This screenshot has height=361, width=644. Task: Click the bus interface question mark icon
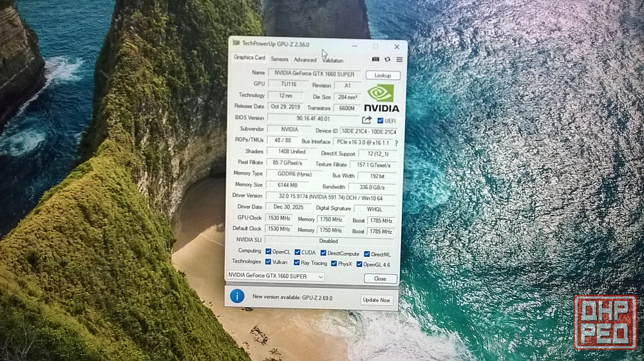tap(396, 142)
